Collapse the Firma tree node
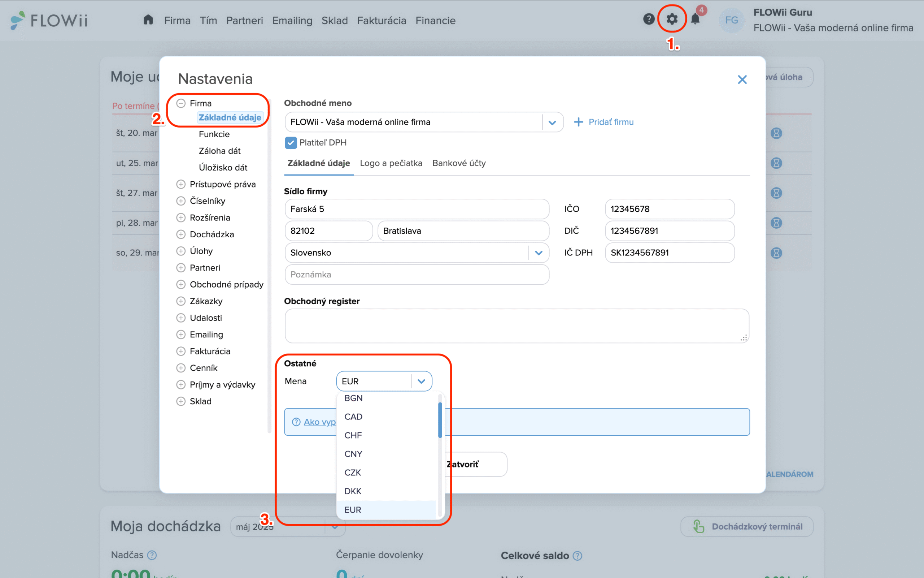 [x=181, y=103]
